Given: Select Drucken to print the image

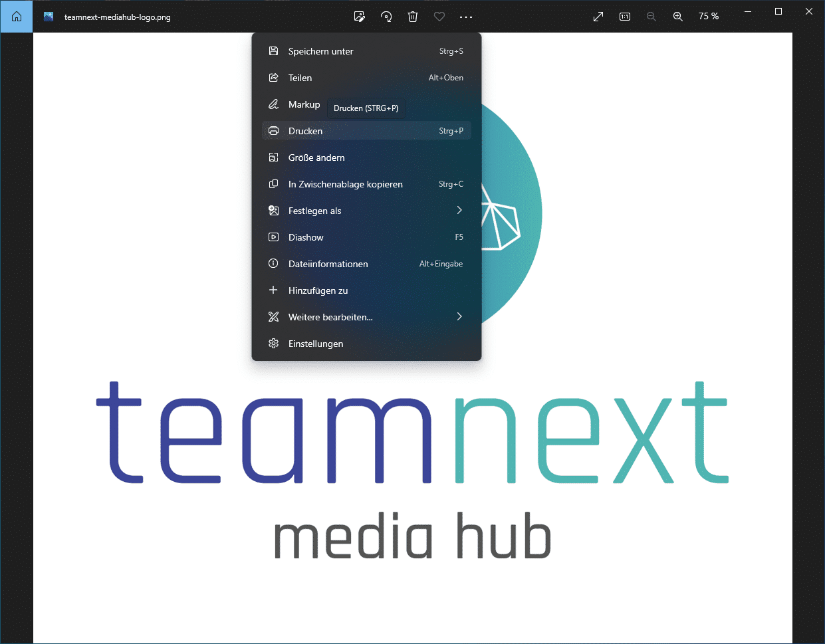Looking at the screenshot, I should click(366, 131).
